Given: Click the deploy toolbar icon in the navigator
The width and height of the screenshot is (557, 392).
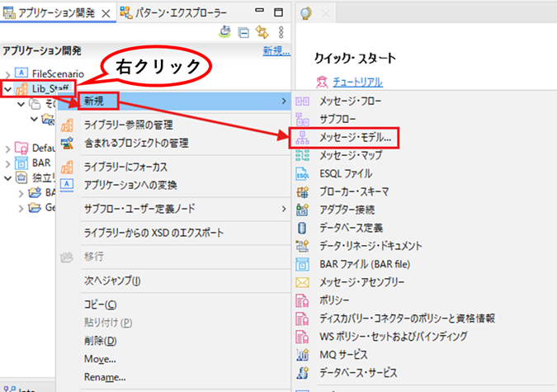Looking at the screenshot, I should (224, 31).
